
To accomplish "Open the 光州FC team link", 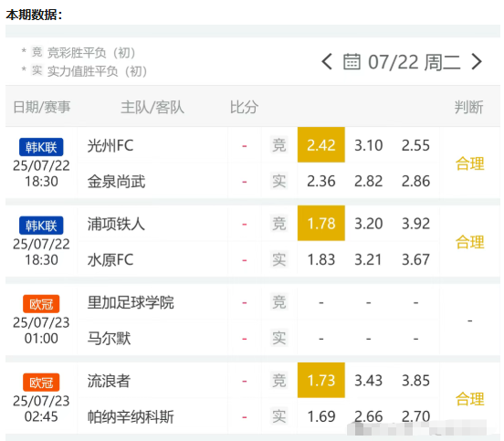I will click(110, 145).
